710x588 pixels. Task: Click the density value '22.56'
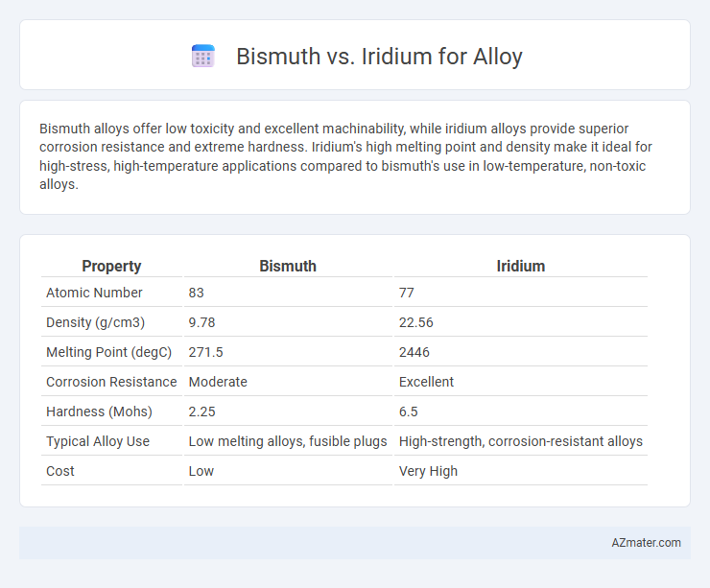click(x=415, y=322)
